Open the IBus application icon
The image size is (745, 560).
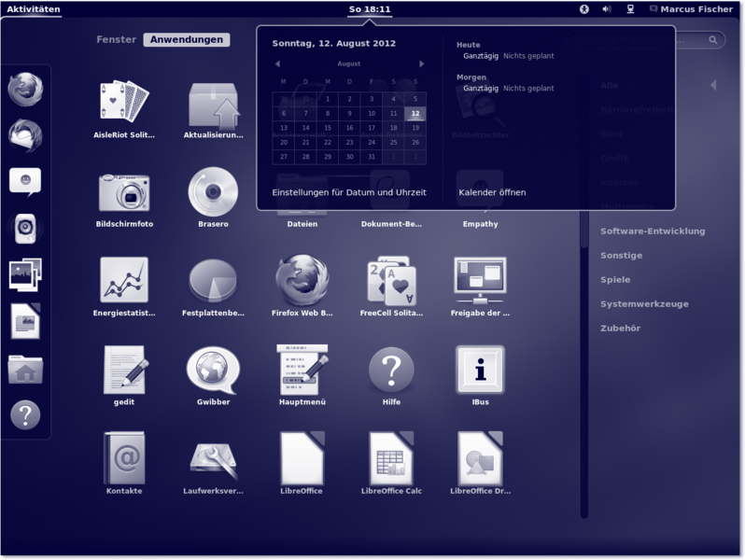(x=480, y=370)
